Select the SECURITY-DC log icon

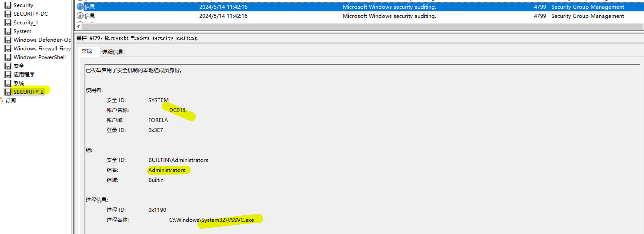pos(8,14)
